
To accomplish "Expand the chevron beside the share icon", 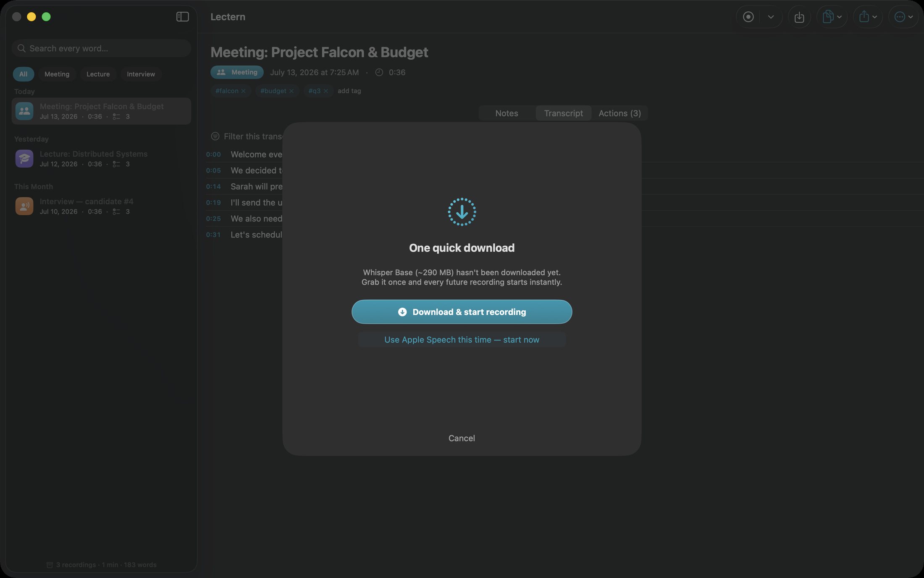I will (874, 17).
